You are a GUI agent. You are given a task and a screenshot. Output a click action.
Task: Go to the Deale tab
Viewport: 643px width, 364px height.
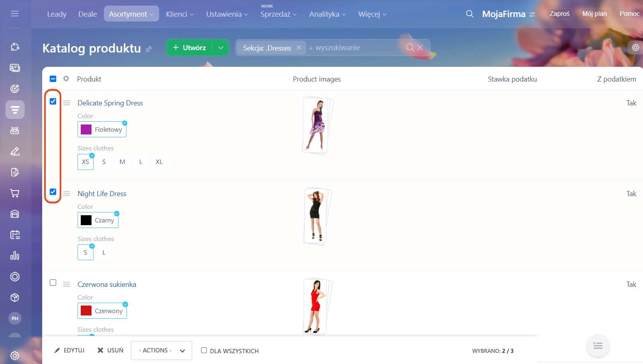[x=88, y=14]
